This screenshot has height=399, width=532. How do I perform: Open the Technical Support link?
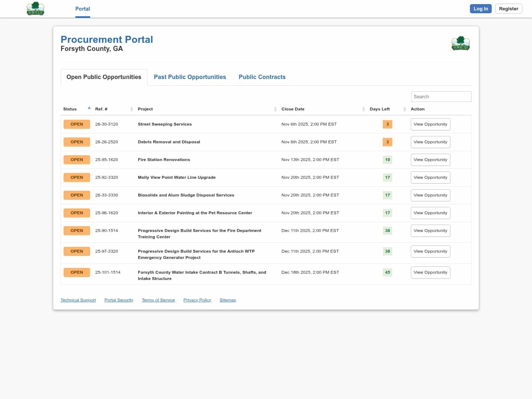tap(78, 300)
